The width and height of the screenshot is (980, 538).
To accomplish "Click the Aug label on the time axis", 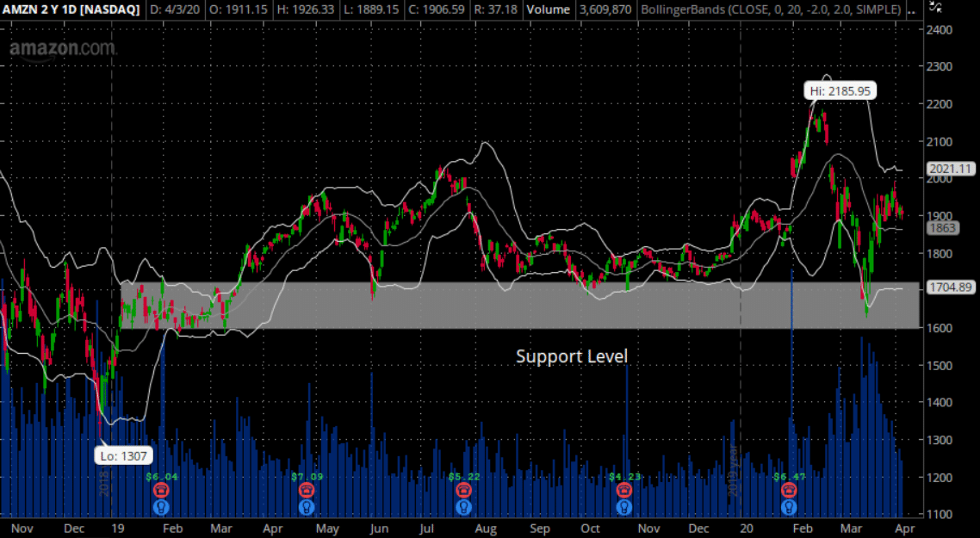I will coord(487,529).
